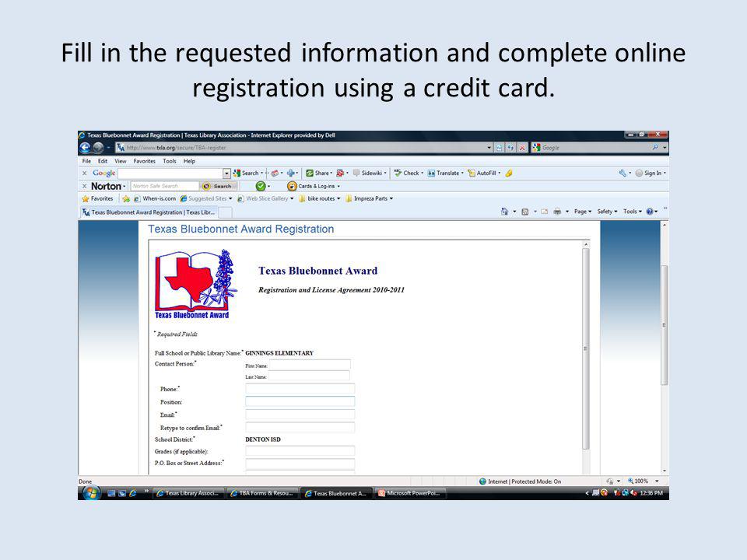
Task: Click the Retype to confirm Email field
Action: [x=300, y=427]
